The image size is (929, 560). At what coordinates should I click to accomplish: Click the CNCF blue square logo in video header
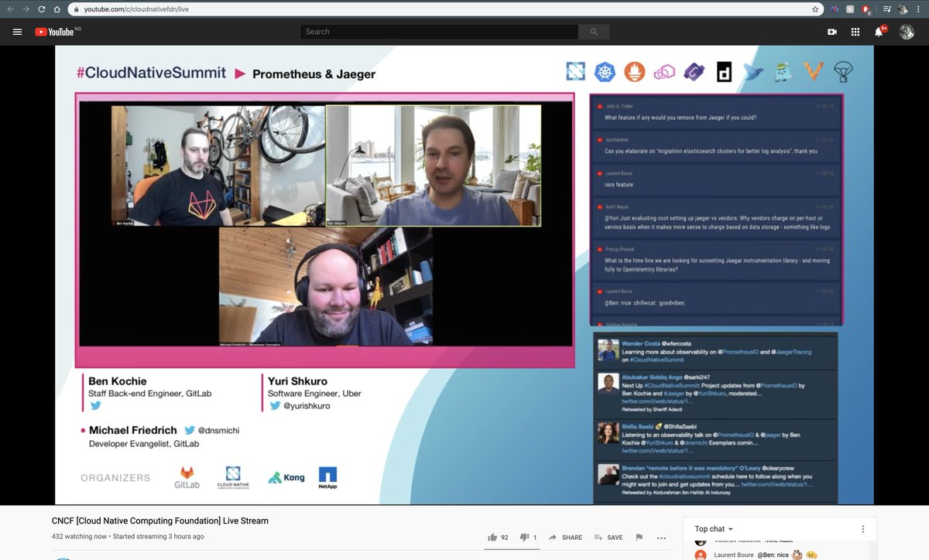576,72
